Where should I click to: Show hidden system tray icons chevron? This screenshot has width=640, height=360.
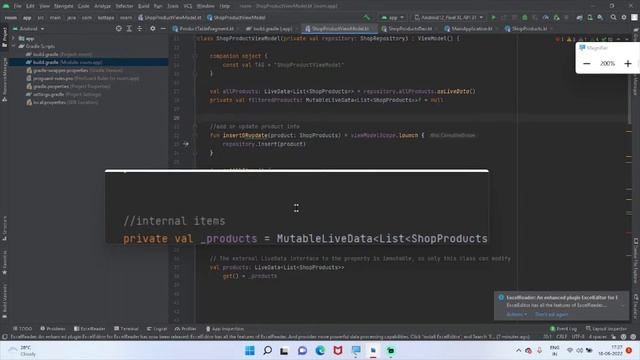point(518,350)
